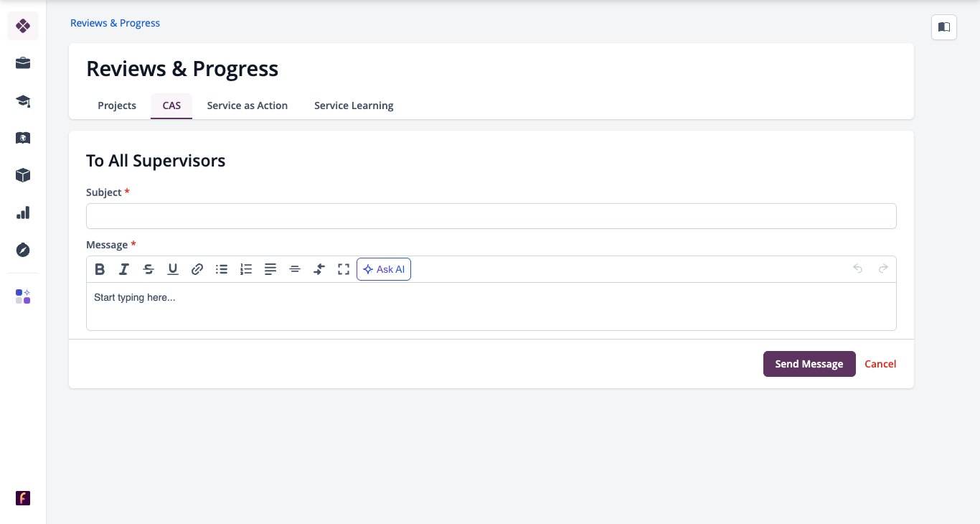Send Message to all supervisors
Viewport: 980px width, 524px height.
(809, 364)
